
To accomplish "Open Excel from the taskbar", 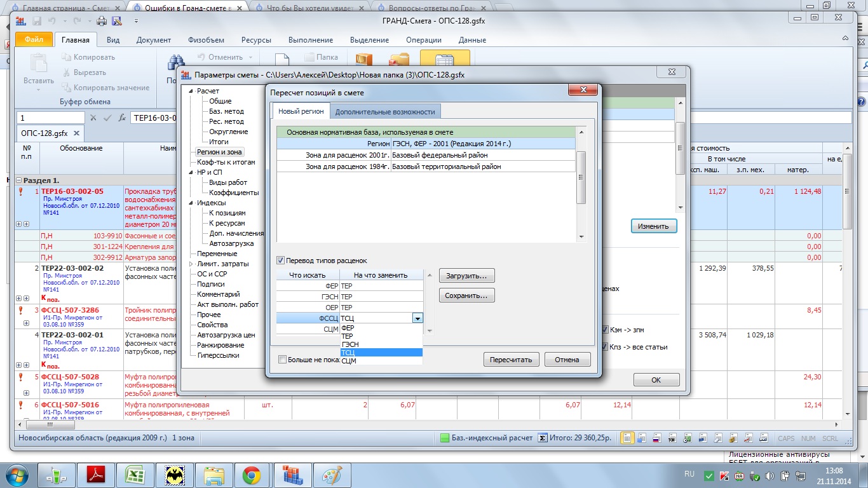I will pos(134,475).
